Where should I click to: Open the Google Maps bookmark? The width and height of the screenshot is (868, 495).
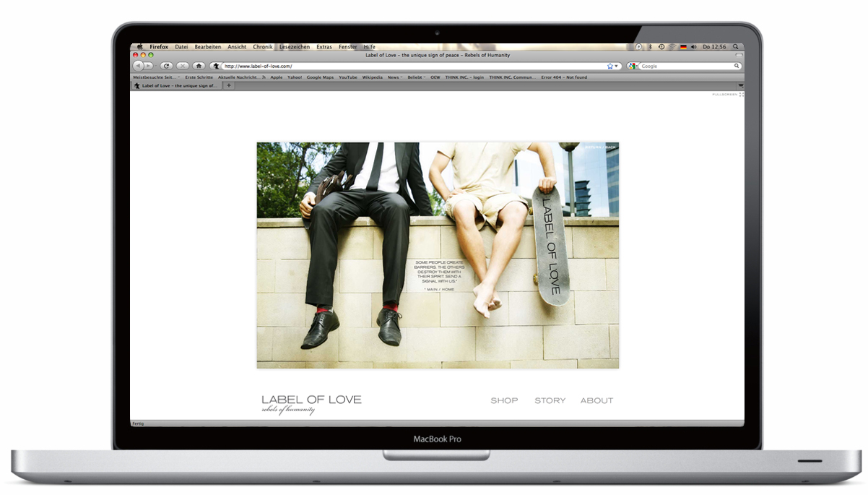321,77
